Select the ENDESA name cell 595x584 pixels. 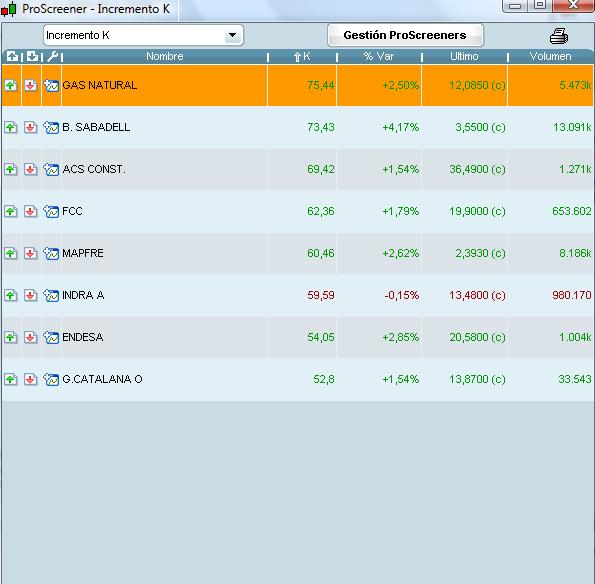164,337
